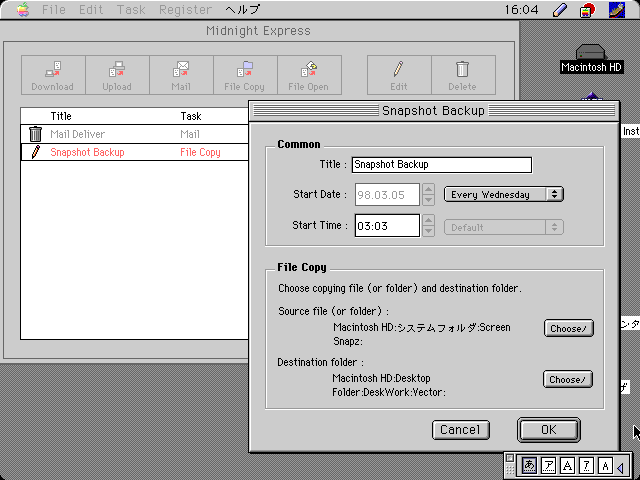
Task: Click the Edit pencil toolbar icon
Action: [399, 76]
